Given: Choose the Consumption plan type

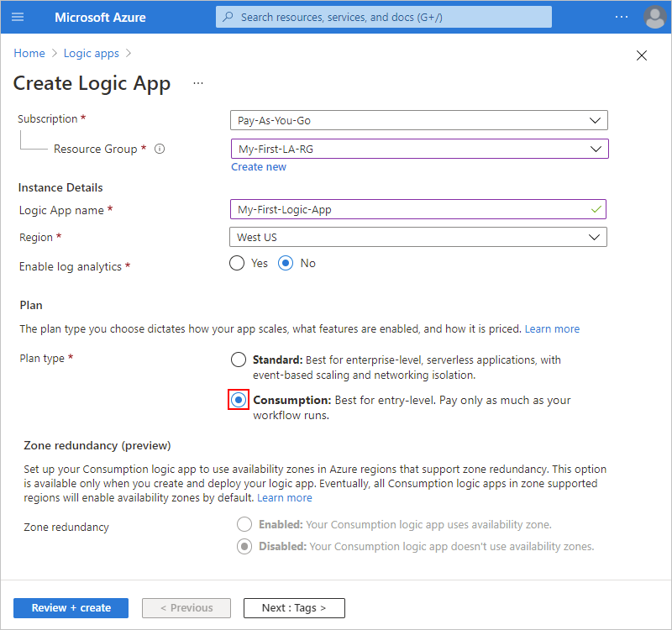Looking at the screenshot, I should (x=239, y=400).
